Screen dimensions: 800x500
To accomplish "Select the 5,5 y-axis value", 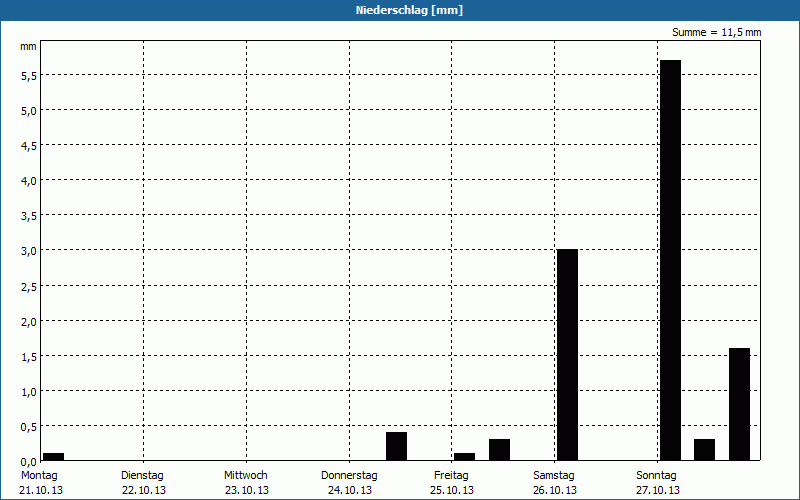I will (x=28, y=76).
